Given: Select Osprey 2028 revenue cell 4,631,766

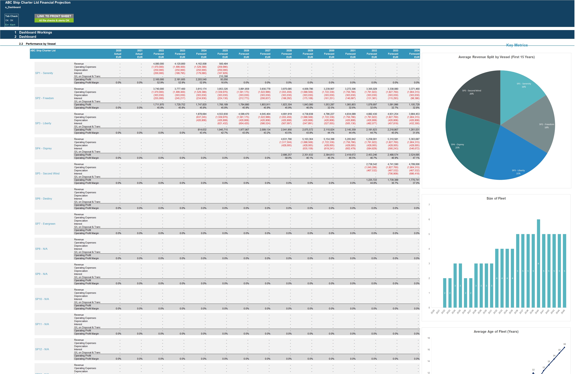Looking at the screenshot, I should [286, 139].
